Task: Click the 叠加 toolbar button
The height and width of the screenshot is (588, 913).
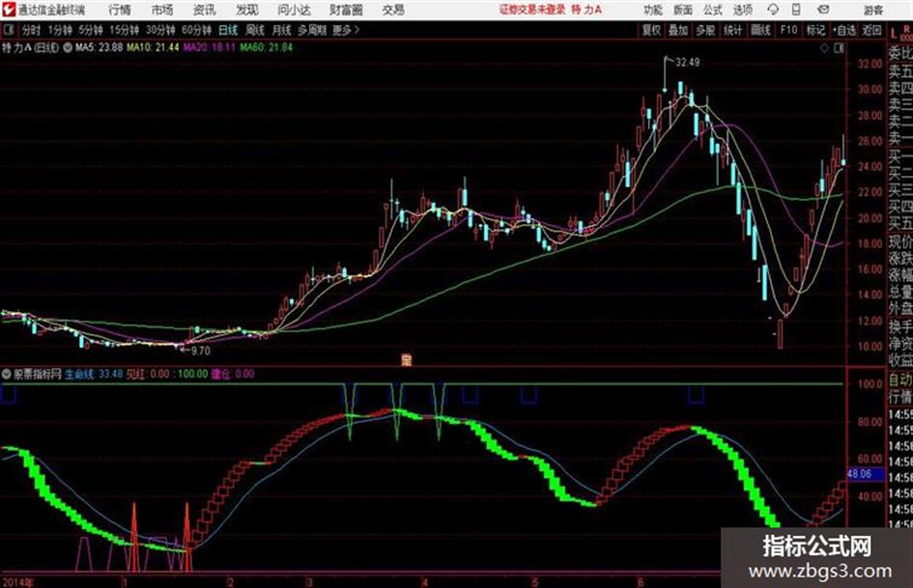Action: 678,30
